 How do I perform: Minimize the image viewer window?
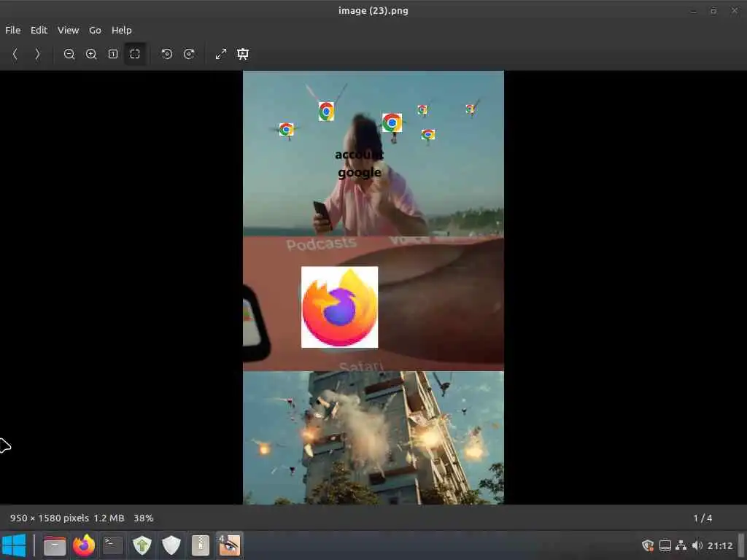(x=694, y=10)
